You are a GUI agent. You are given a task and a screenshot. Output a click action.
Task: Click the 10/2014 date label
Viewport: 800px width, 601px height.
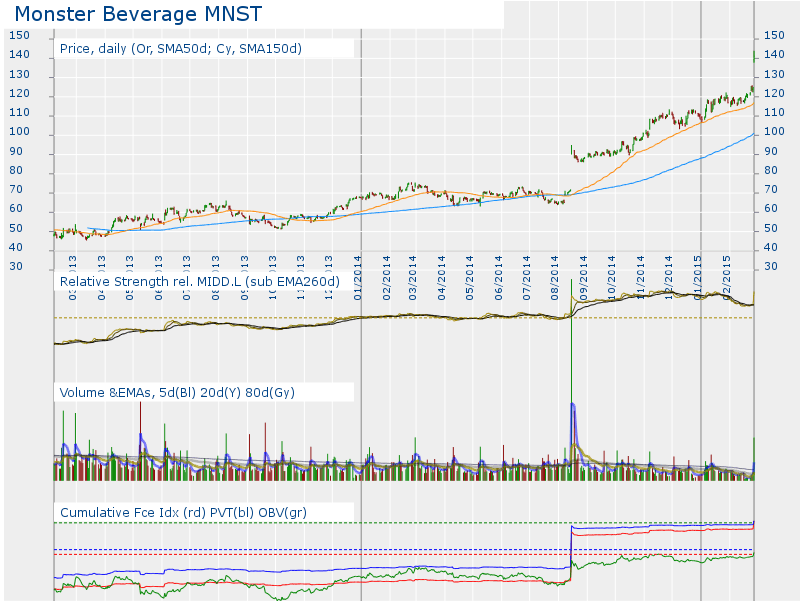(x=612, y=278)
